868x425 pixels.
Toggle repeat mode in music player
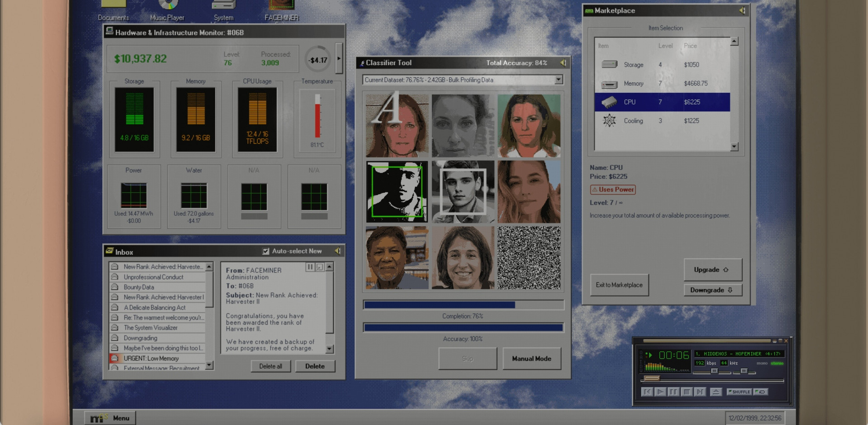click(x=760, y=392)
